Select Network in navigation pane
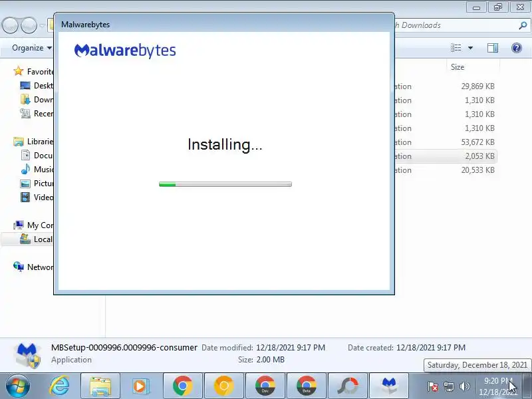 [33, 267]
